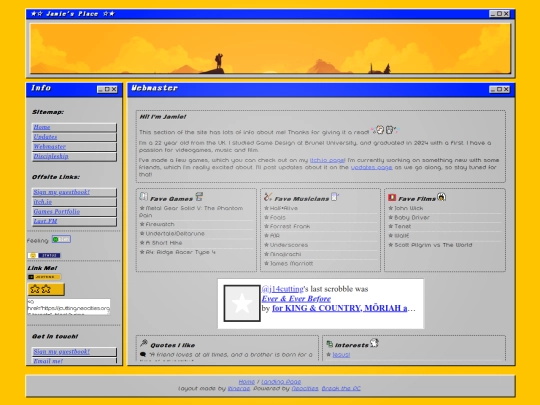Click 'Scott Pilgrim vs The World' entry

coord(433,245)
